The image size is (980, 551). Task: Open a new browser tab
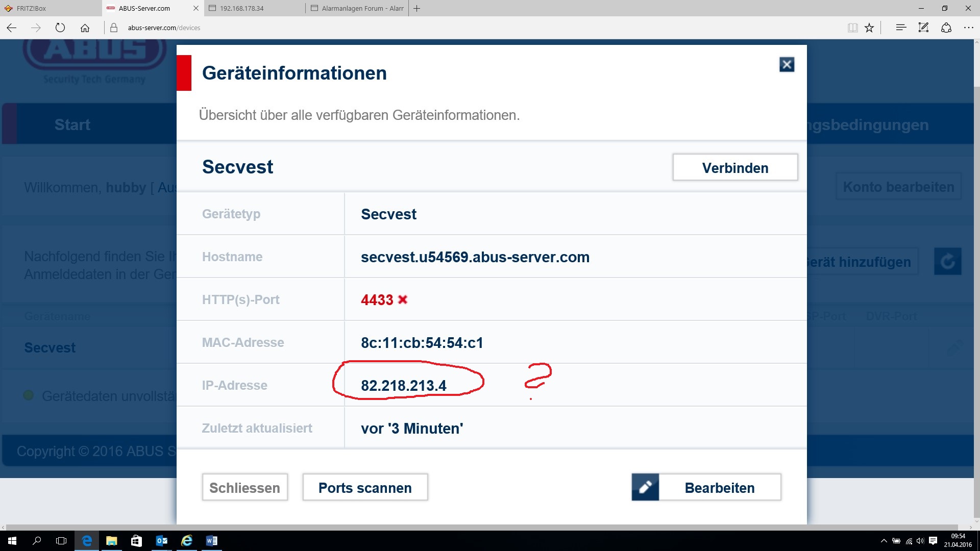click(416, 8)
